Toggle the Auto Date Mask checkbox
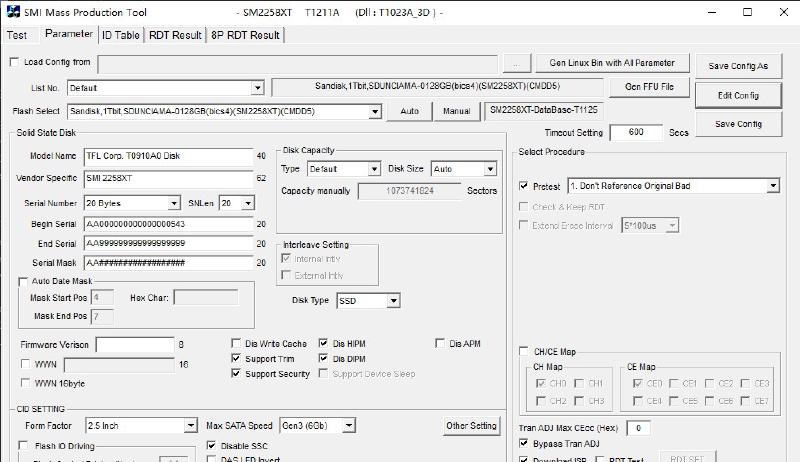Viewport: 800px width, 462px height. click(x=24, y=282)
